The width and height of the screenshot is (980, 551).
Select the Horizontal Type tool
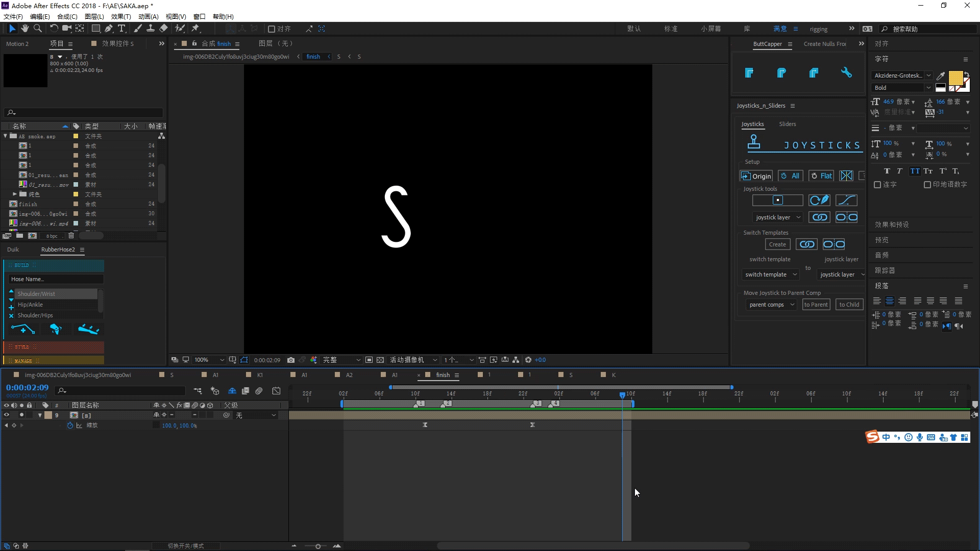pyautogui.click(x=121, y=29)
